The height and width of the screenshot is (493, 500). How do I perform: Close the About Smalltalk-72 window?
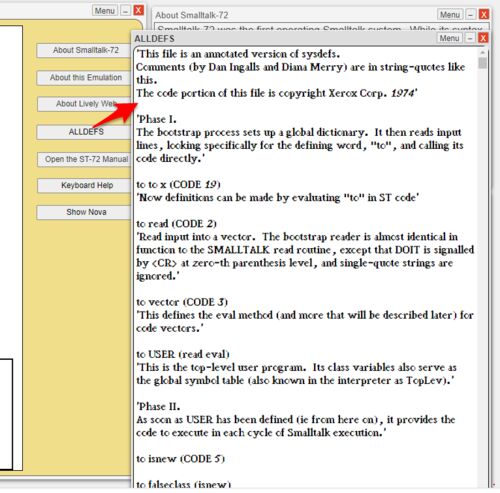pyautogui.click(x=484, y=15)
